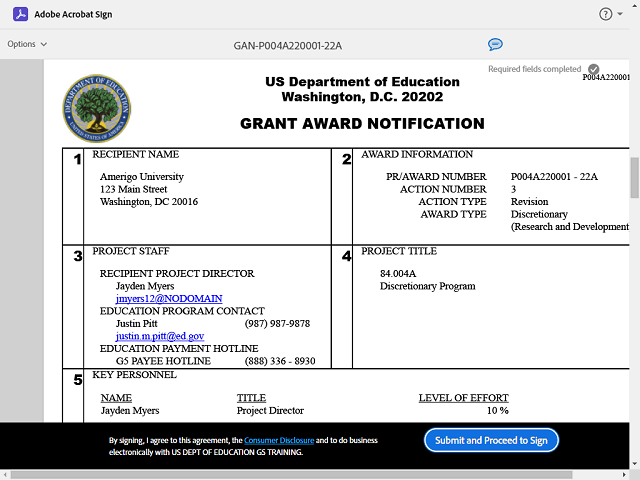
Task: Click the horizontal scrollbar at bottom
Action: 291,475
